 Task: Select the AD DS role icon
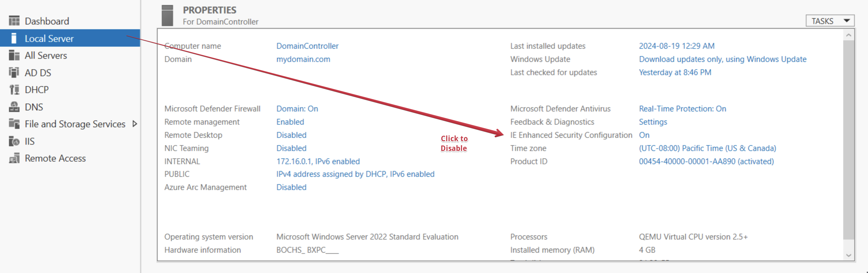pyautogui.click(x=14, y=72)
